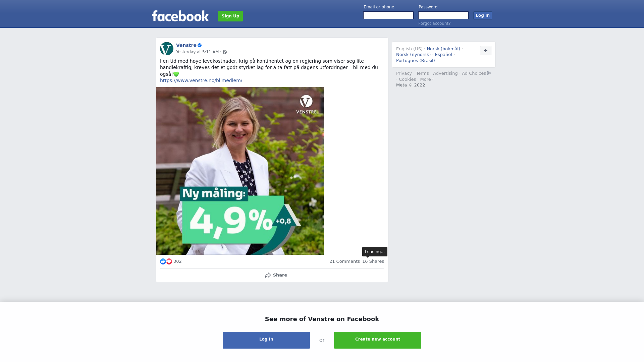Click the red heart Love reaction icon
Image resolution: width=644 pixels, height=362 pixels.
pos(169,261)
